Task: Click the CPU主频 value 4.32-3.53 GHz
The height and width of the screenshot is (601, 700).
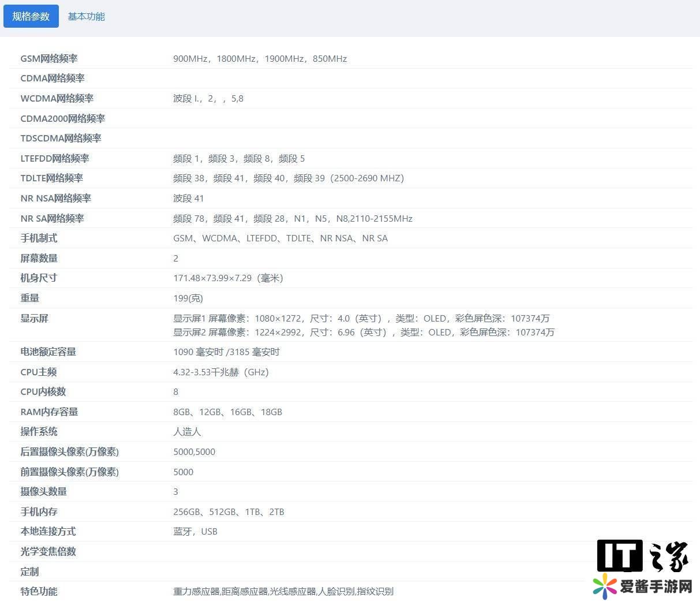Action: (x=221, y=372)
